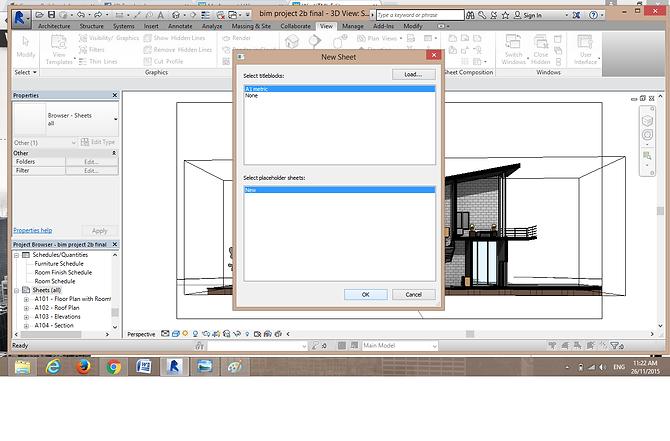670x441 pixels.
Task: Open the Sign In dropdown arrow
Action: (567, 15)
